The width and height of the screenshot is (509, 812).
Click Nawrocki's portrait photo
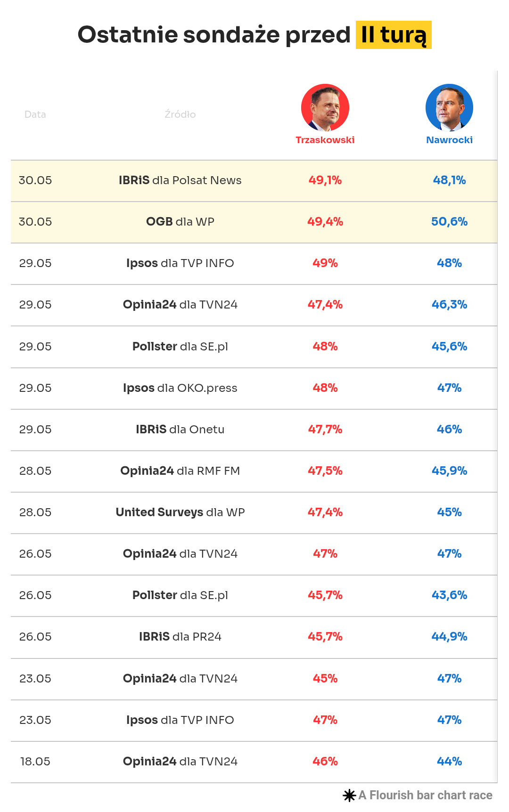449,108
